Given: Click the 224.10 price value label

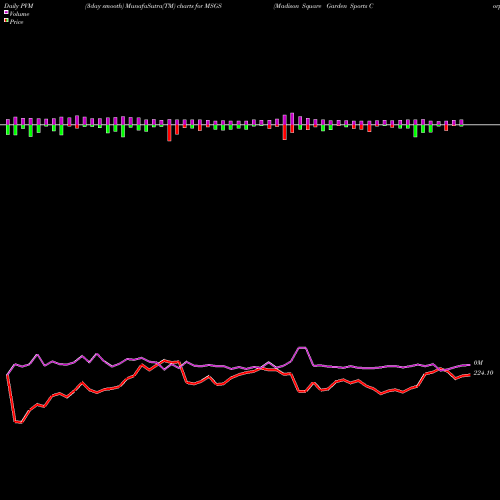Looking at the screenshot, I should point(483,373).
